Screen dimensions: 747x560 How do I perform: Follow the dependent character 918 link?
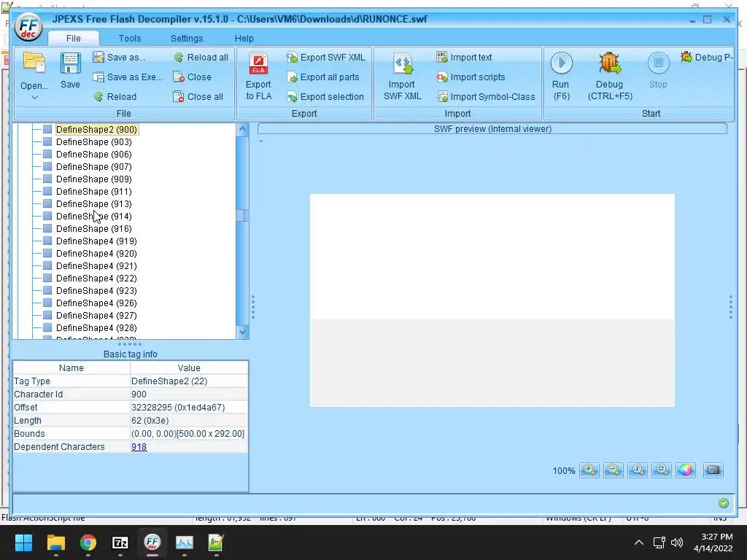139,447
